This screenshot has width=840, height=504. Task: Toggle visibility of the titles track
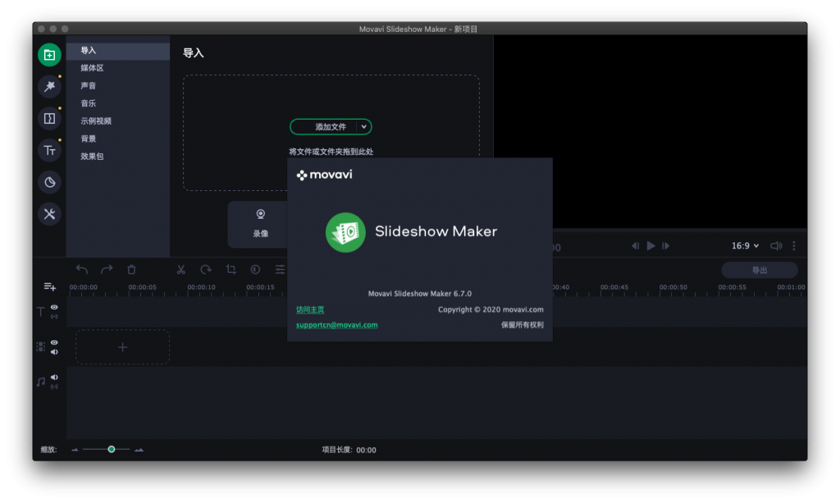[x=54, y=307]
